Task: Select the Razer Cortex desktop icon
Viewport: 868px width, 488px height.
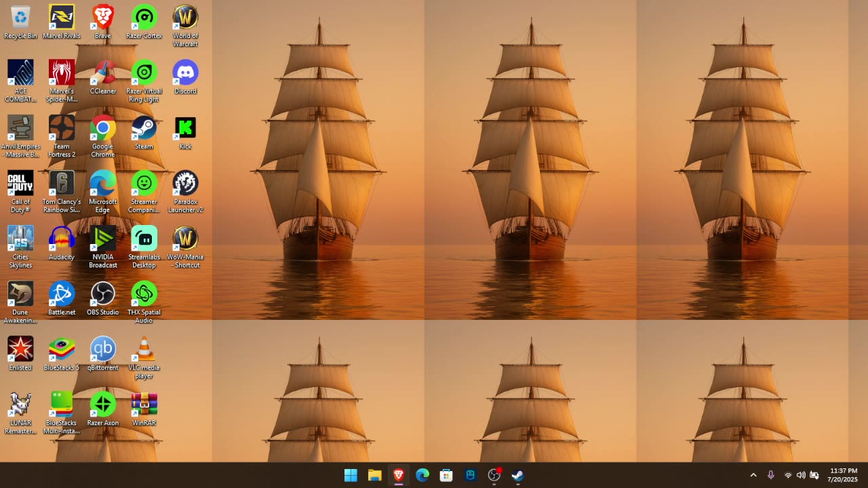Action: (144, 22)
